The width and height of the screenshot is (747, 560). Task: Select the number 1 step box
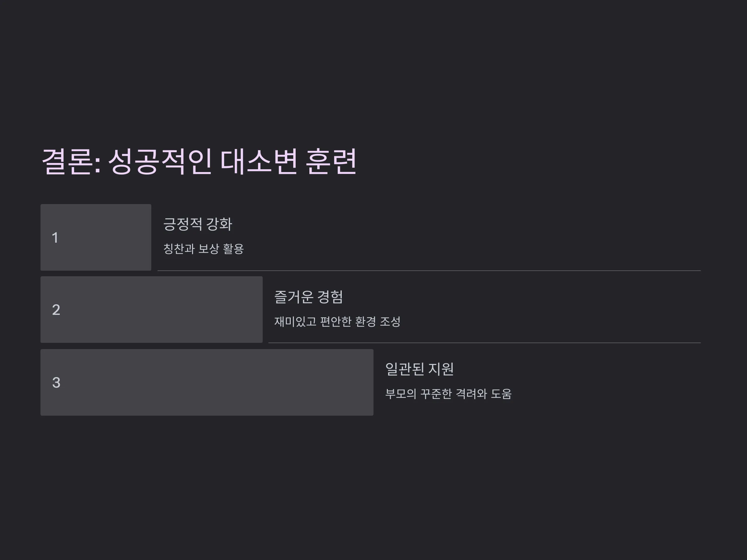point(96,237)
